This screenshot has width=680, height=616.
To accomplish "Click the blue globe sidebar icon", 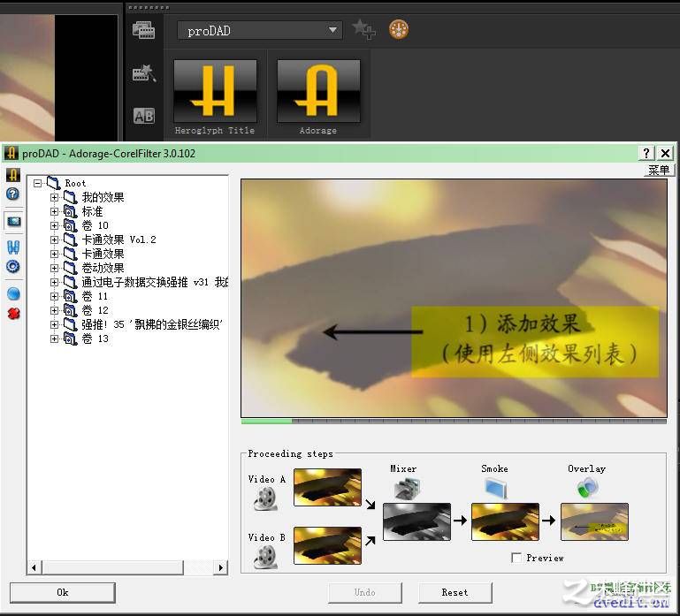I will tap(13, 294).
